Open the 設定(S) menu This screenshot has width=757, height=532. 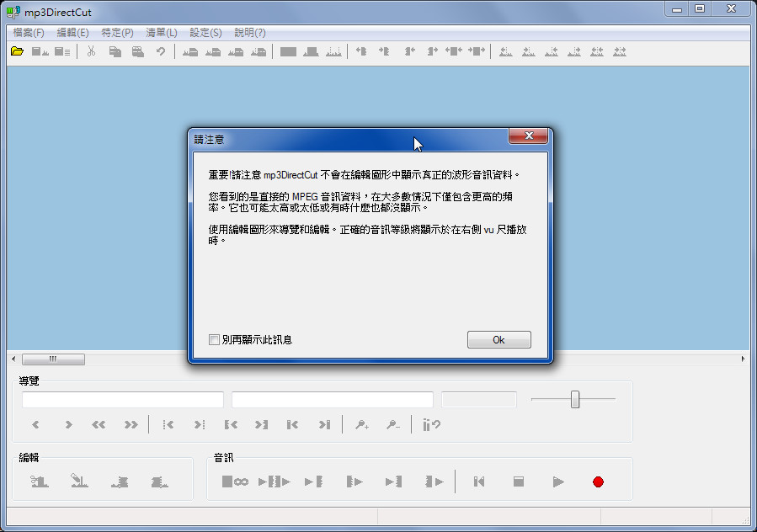coord(205,33)
